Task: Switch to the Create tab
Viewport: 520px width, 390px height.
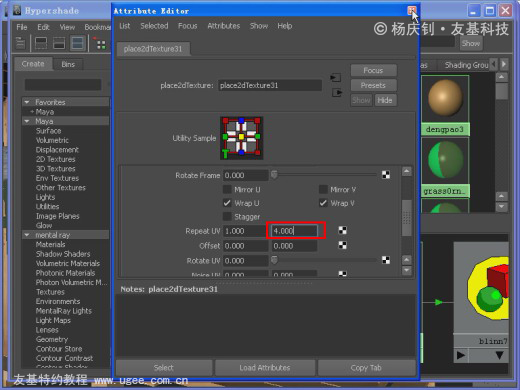Action: click(33, 64)
